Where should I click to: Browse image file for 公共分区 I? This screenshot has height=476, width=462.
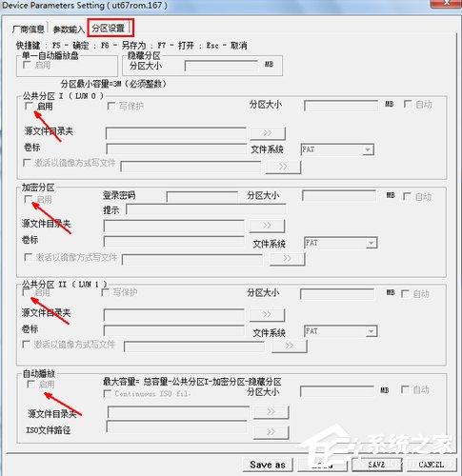[x=283, y=167]
